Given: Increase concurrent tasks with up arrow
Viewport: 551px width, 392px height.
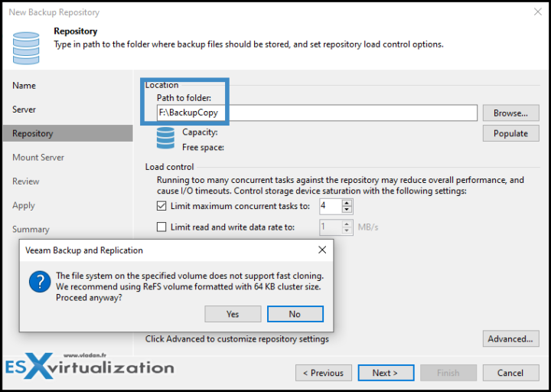Looking at the screenshot, I should (x=347, y=203).
